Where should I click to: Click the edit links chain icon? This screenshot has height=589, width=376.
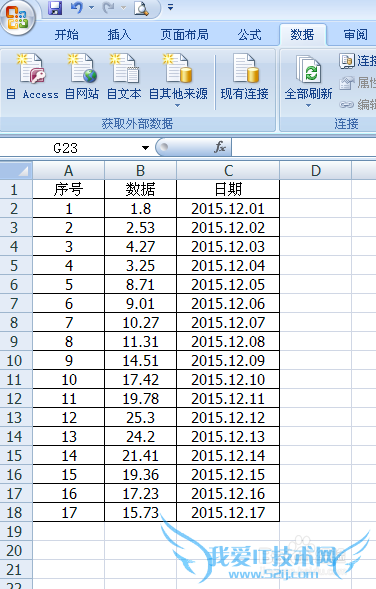(347, 104)
